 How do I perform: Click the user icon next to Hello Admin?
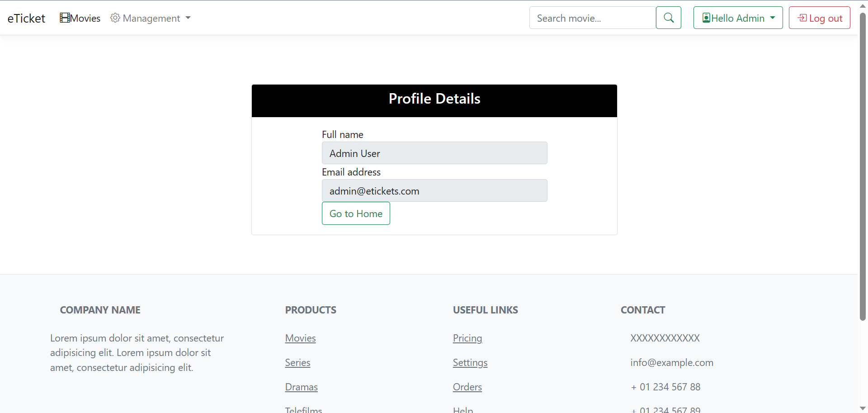707,18
